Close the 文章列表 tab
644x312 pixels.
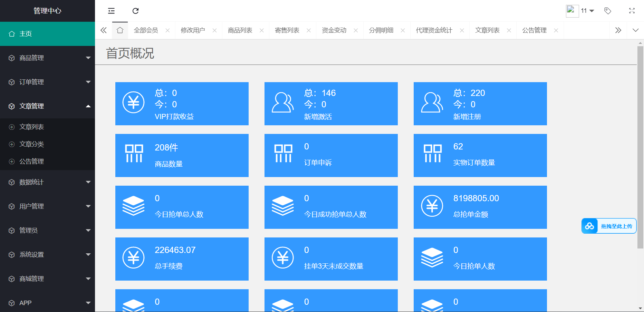click(509, 30)
